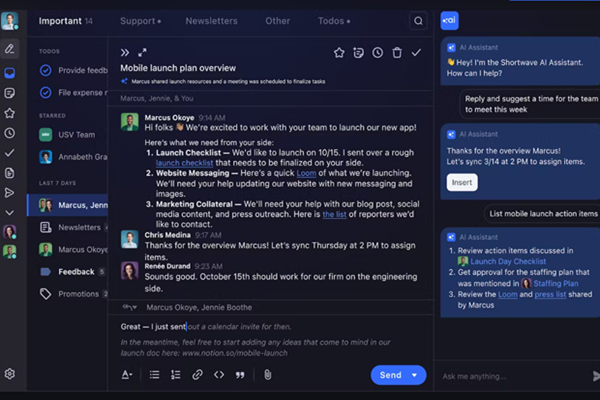Open Starred via the sidebar star icon
The image size is (600, 400).
coord(10,113)
